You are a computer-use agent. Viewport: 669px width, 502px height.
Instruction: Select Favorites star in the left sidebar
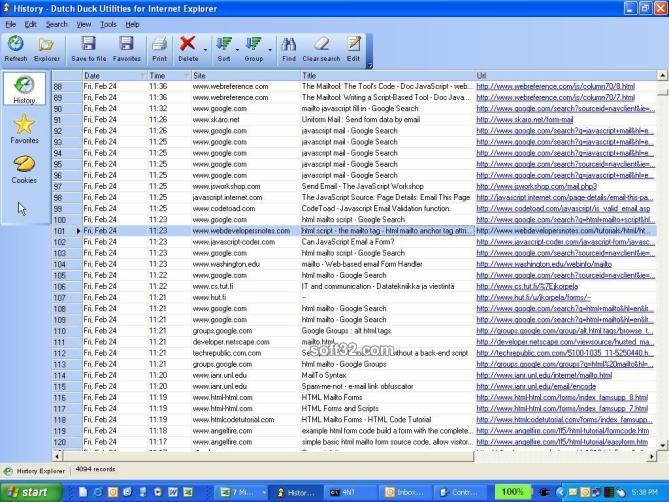[24, 129]
